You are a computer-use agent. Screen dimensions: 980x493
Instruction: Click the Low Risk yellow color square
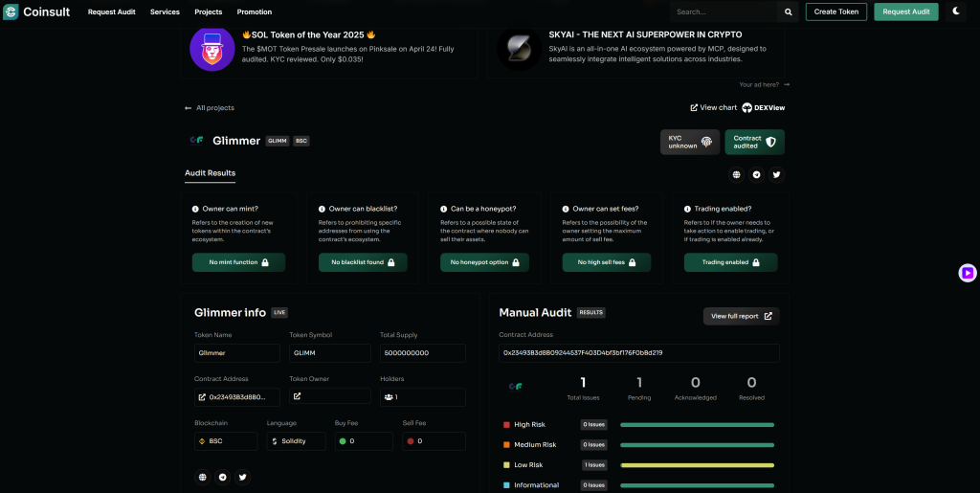(506, 465)
